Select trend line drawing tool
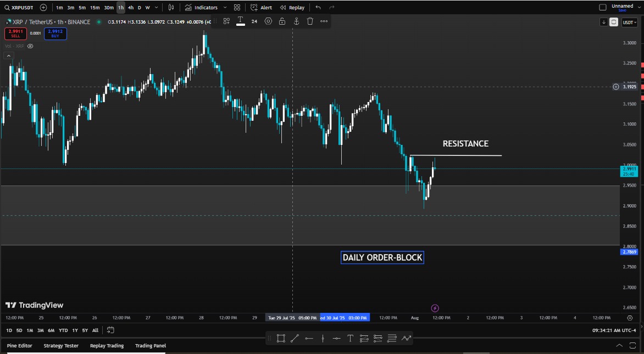Image resolution: width=644 pixels, height=354 pixels. [x=295, y=339]
